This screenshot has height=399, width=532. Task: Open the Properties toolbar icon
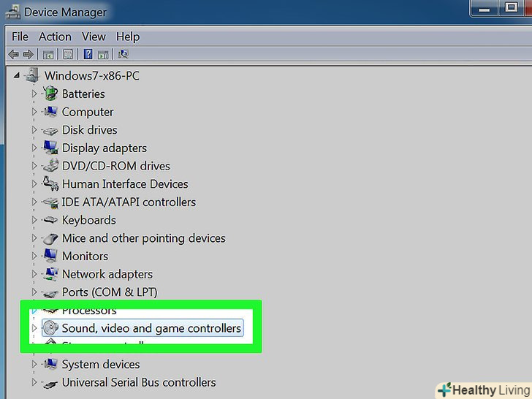68,54
